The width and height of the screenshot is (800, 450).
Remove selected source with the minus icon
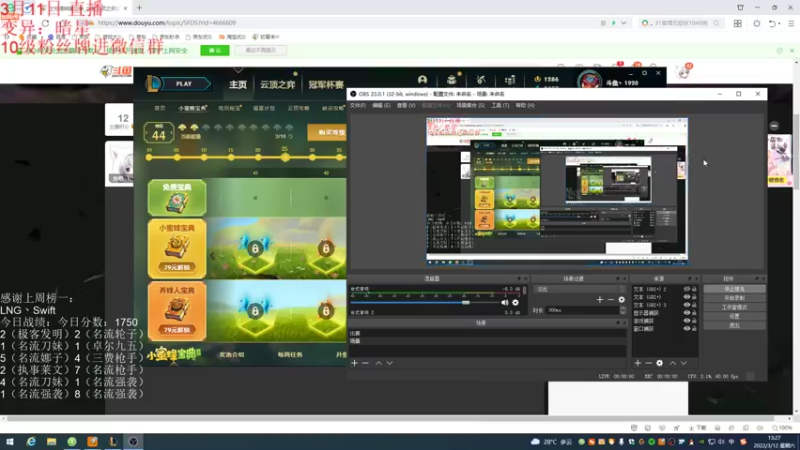[648, 363]
